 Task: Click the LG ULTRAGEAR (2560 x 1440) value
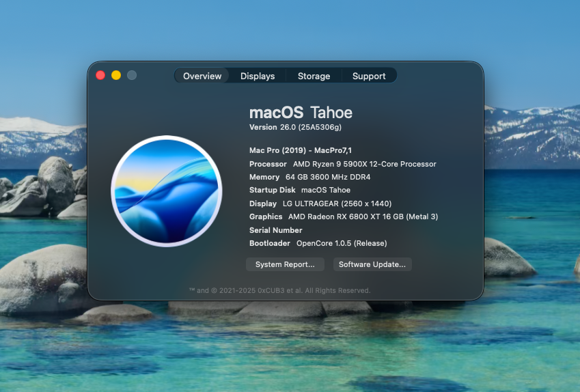[x=337, y=204]
